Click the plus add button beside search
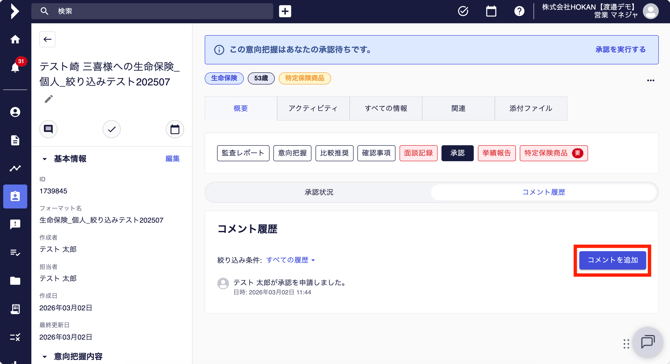 (x=285, y=11)
